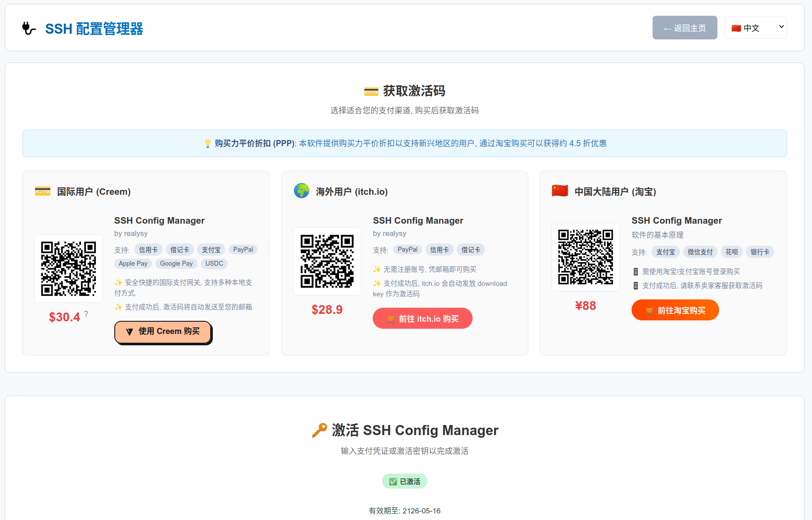Click the lightbulb icon in the PPP notice
Screen dimensions: 812x520
pyautogui.click(x=208, y=144)
